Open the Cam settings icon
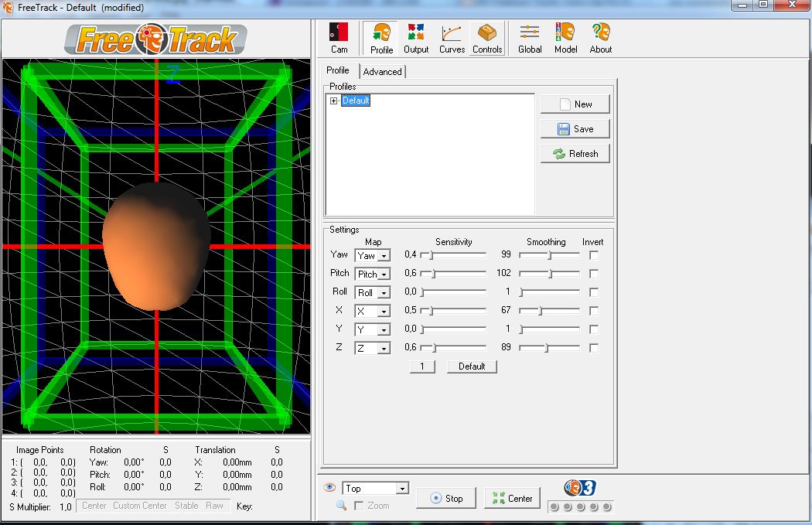This screenshot has height=525, width=812. click(x=339, y=38)
